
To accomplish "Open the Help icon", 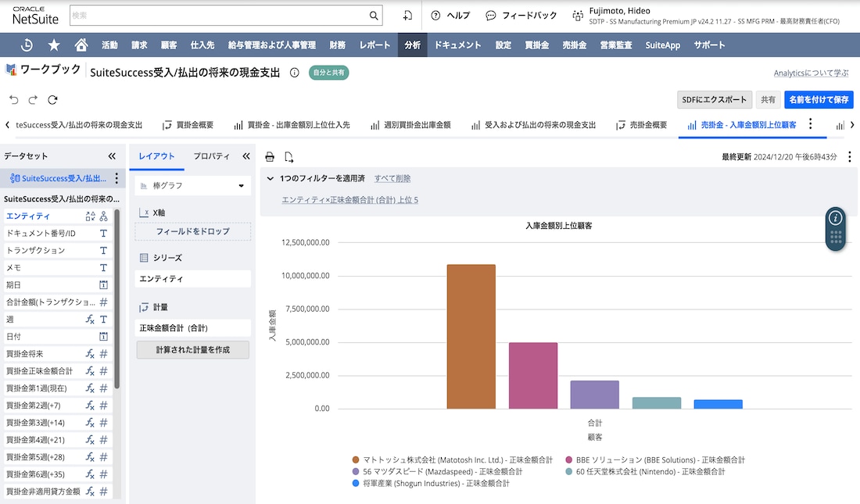I will [x=435, y=16].
